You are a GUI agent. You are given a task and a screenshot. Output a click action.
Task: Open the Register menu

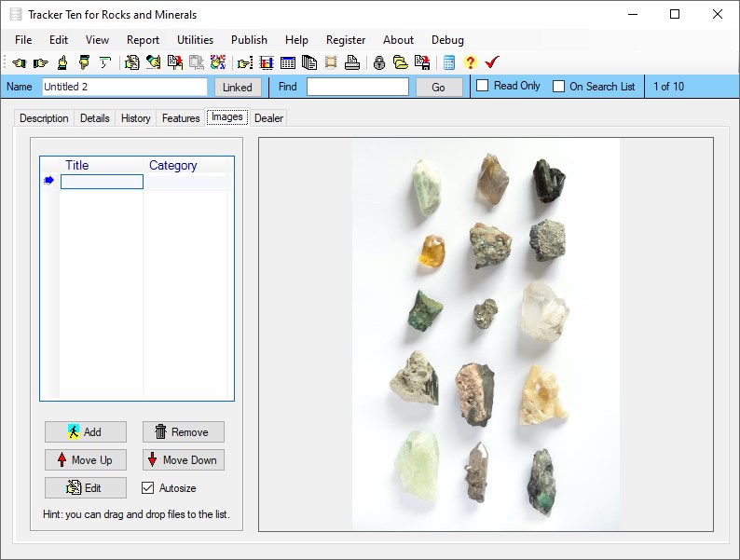tap(346, 40)
